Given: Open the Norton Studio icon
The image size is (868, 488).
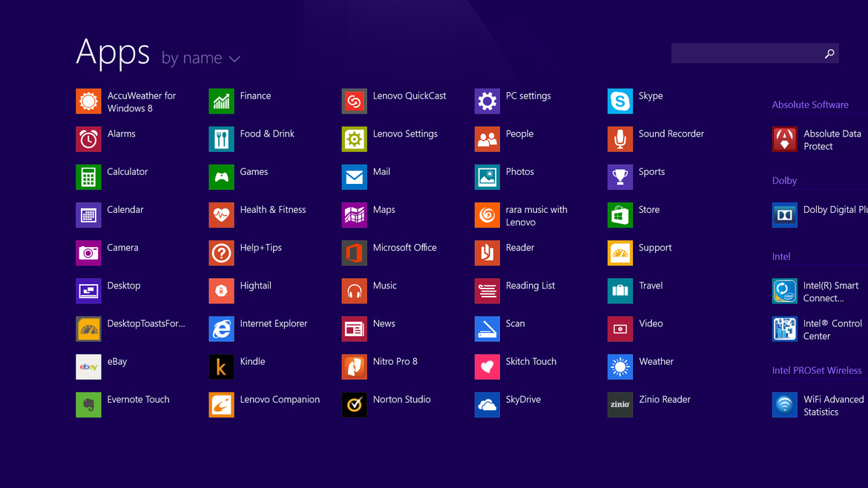Looking at the screenshot, I should point(355,405).
